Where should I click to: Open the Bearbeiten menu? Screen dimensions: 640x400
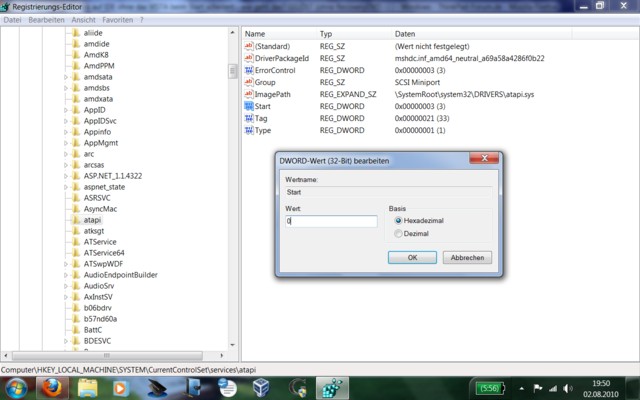46,20
